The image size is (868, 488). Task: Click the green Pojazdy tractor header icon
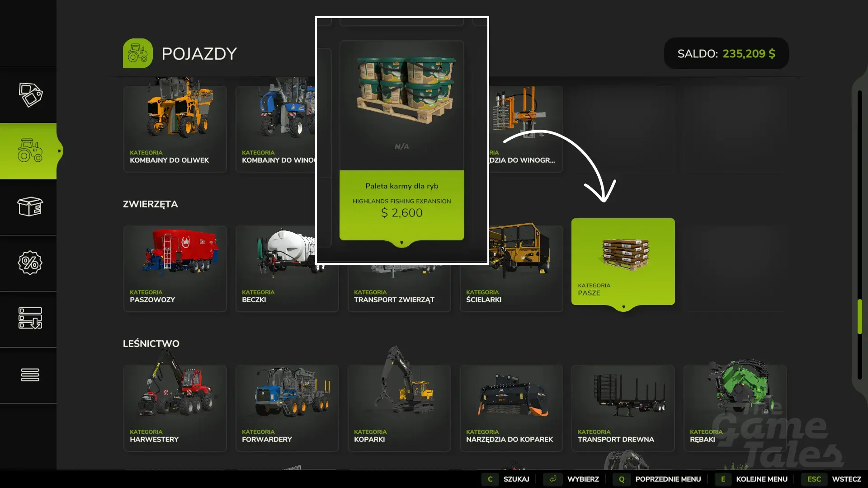coord(138,53)
